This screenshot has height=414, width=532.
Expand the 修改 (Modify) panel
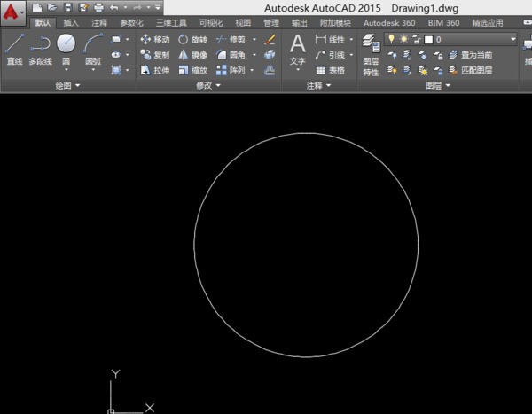[x=208, y=85]
